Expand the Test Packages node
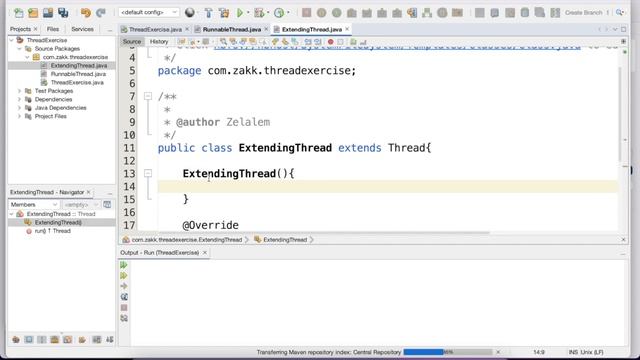The image size is (640, 360). click(x=19, y=91)
